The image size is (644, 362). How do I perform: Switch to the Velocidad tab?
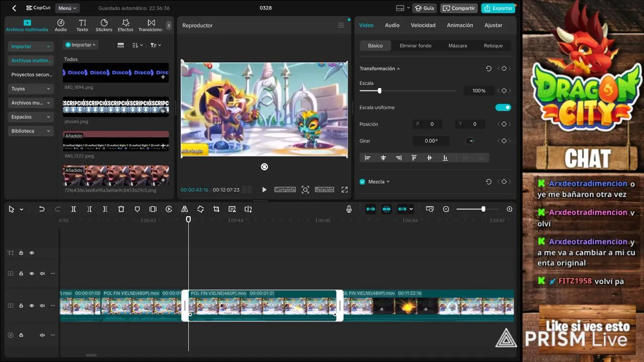tap(423, 25)
